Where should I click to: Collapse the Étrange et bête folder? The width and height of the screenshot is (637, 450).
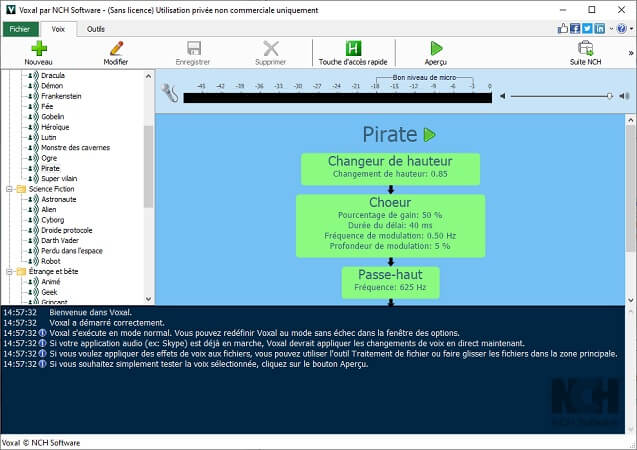(9, 271)
